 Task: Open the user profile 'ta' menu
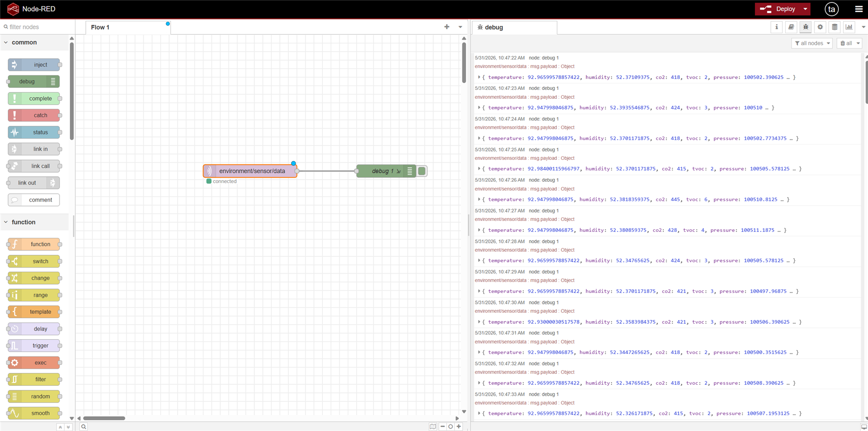point(832,9)
